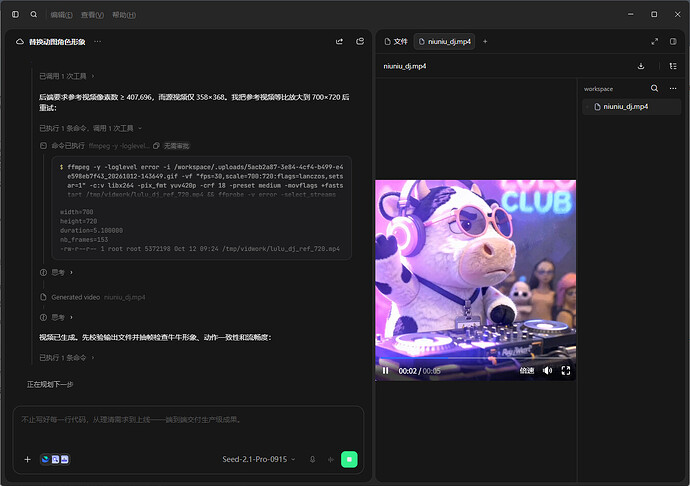Viewport: 690px width, 486px height.
Task: Click the microphone voice input icon
Action: click(x=312, y=459)
